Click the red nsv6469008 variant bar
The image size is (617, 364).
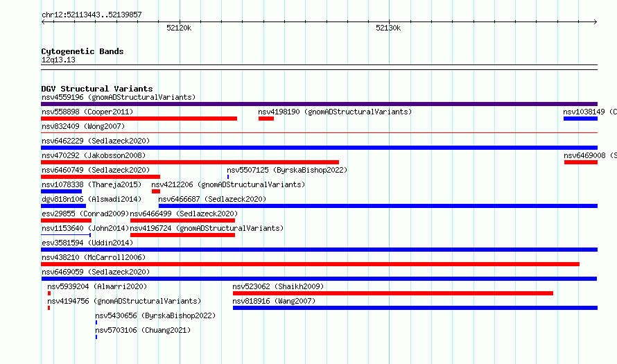pos(581,162)
